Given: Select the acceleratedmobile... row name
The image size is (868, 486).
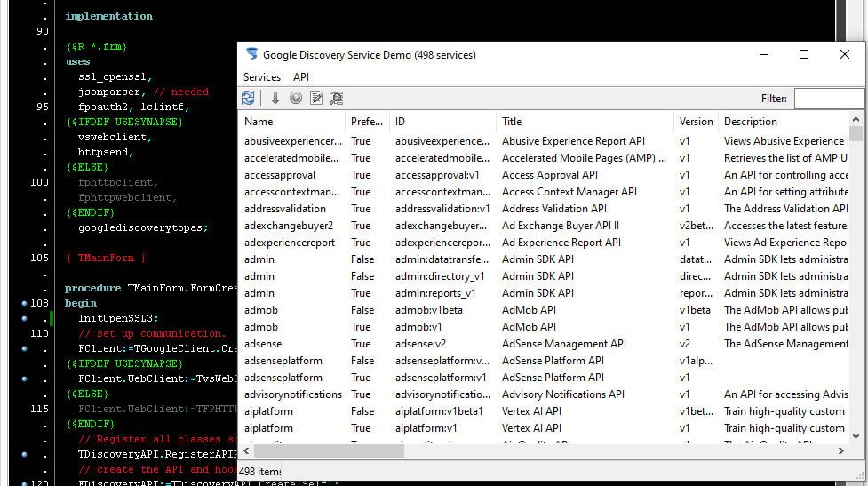Looking at the screenshot, I should coord(291,158).
